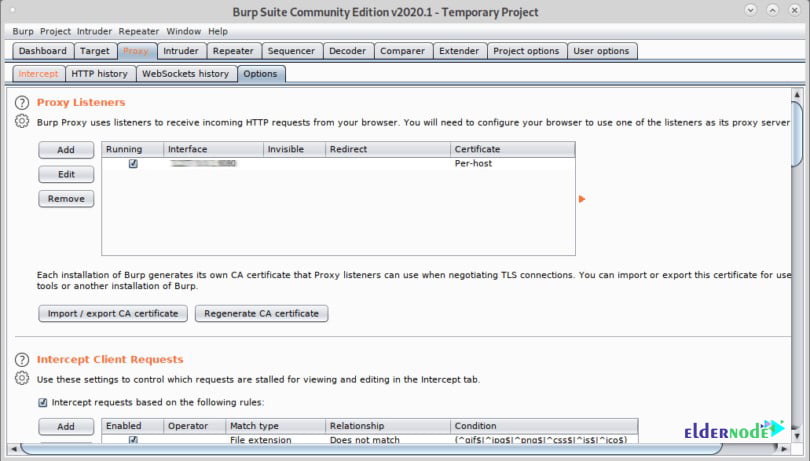Click orange arrow beside listeners table
This screenshot has width=810, height=461.
[582, 199]
